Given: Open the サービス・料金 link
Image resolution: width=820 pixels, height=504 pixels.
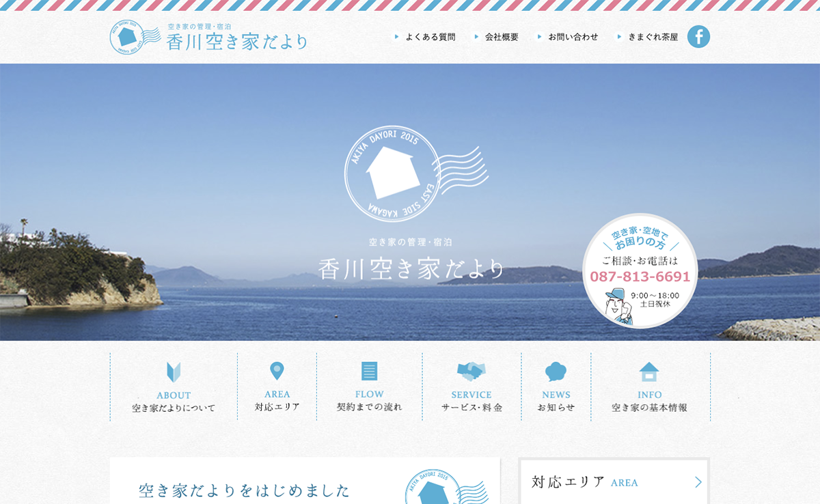Looking at the screenshot, I should click(x=471, y=408).
